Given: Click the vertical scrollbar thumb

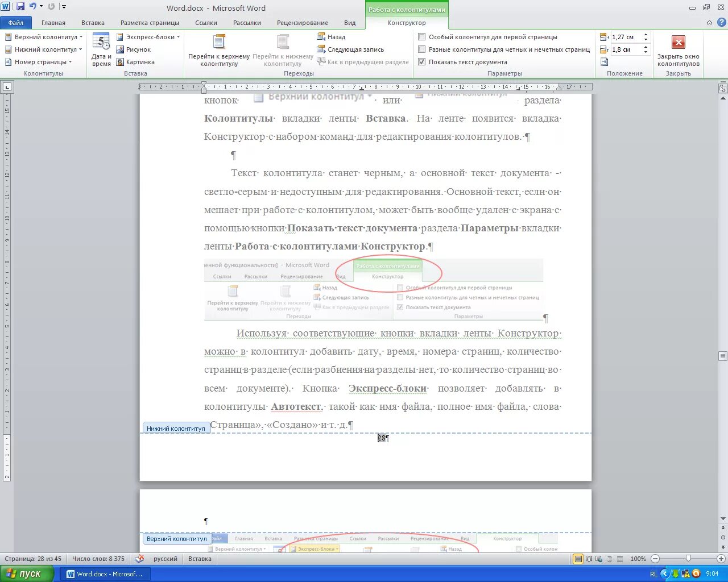Looking at the screenshot, I should click(x=723, y=356).
